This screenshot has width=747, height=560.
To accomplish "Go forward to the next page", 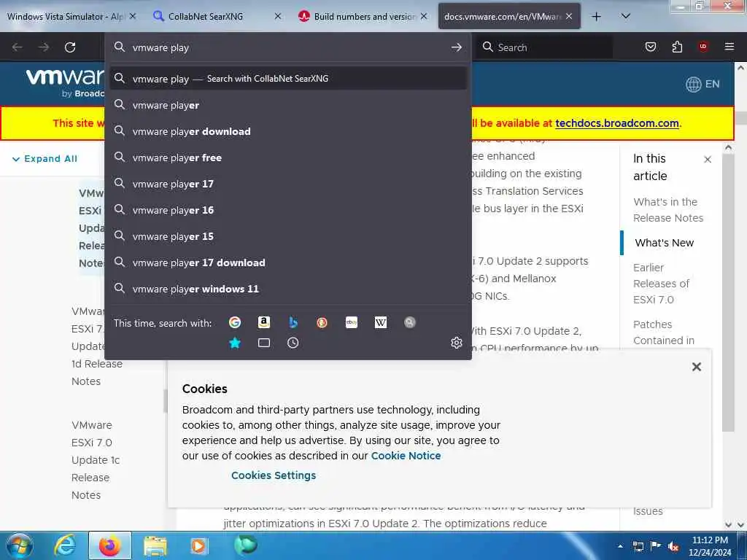I will click(44, 47).
